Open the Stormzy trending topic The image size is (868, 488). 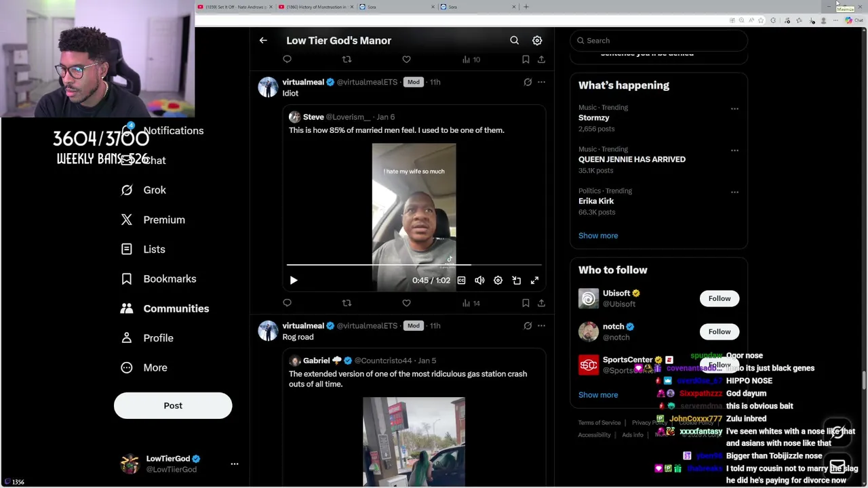tap(594, 118)
